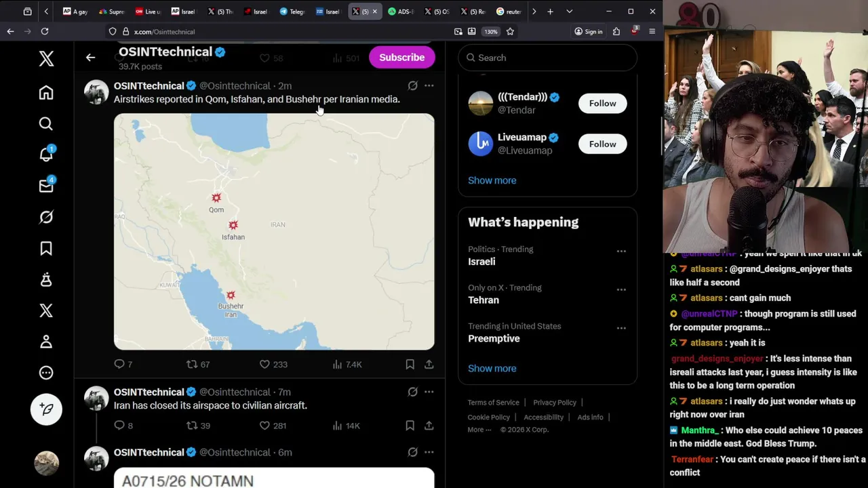868x488 pixels.
Task: Click the x.com address bar
Action: [x=292, y=31]
